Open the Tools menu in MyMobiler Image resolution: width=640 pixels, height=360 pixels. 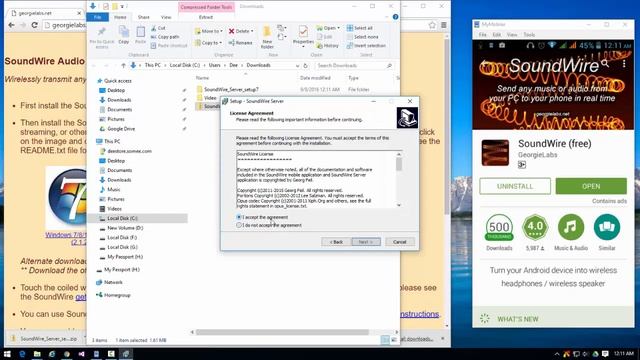point(529,35)
